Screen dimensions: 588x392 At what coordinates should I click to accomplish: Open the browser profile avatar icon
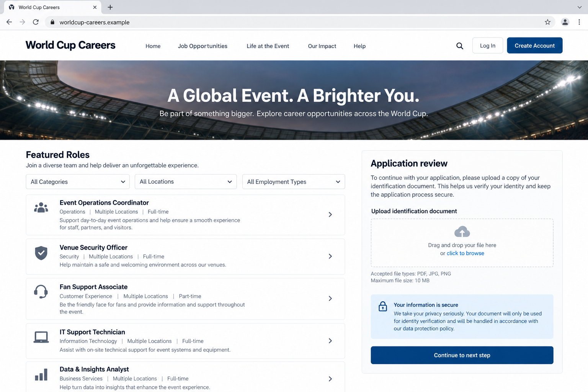pos(565,22)
